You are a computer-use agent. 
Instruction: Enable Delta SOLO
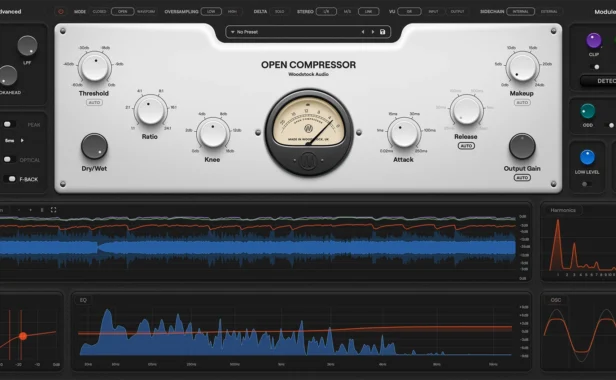[x=279, y=12]
